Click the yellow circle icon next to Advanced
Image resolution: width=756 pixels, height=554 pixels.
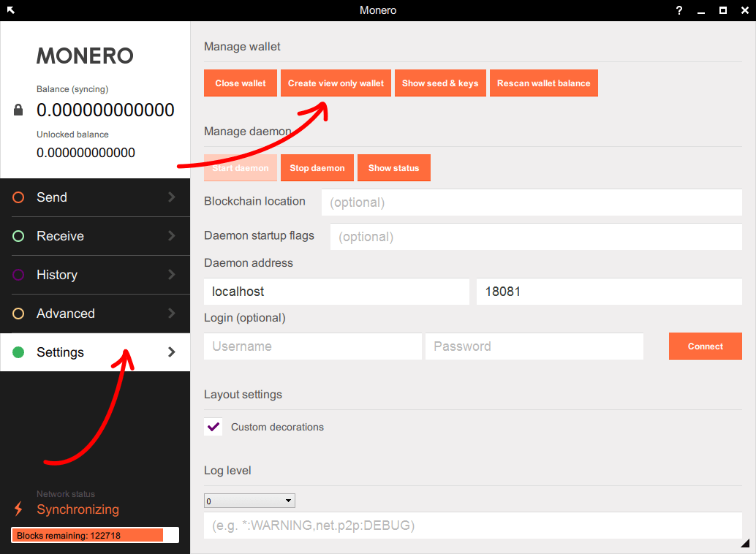19,314
